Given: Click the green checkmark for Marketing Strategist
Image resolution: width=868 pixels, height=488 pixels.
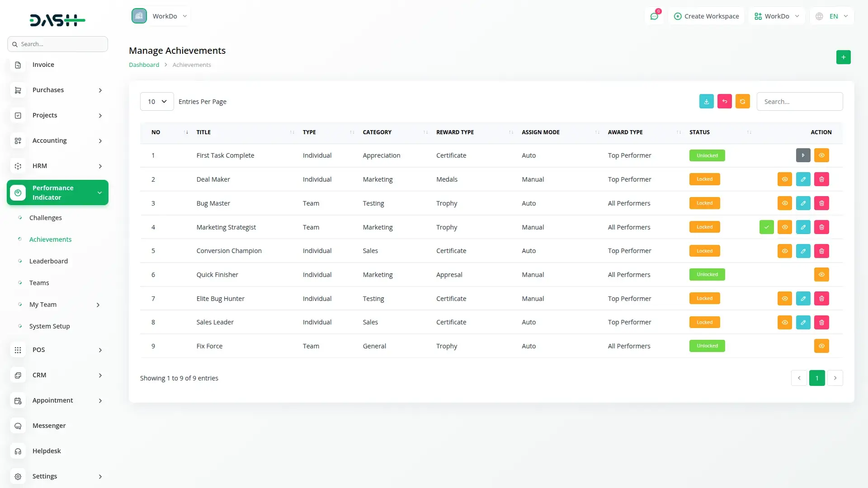Looking at the screenshot, I should tap(766, 227).
